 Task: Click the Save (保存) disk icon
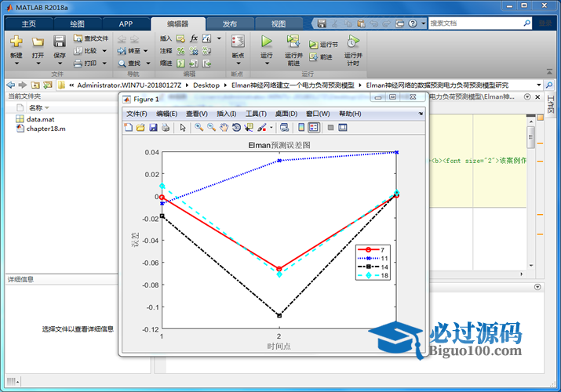(x=60, y=42)
